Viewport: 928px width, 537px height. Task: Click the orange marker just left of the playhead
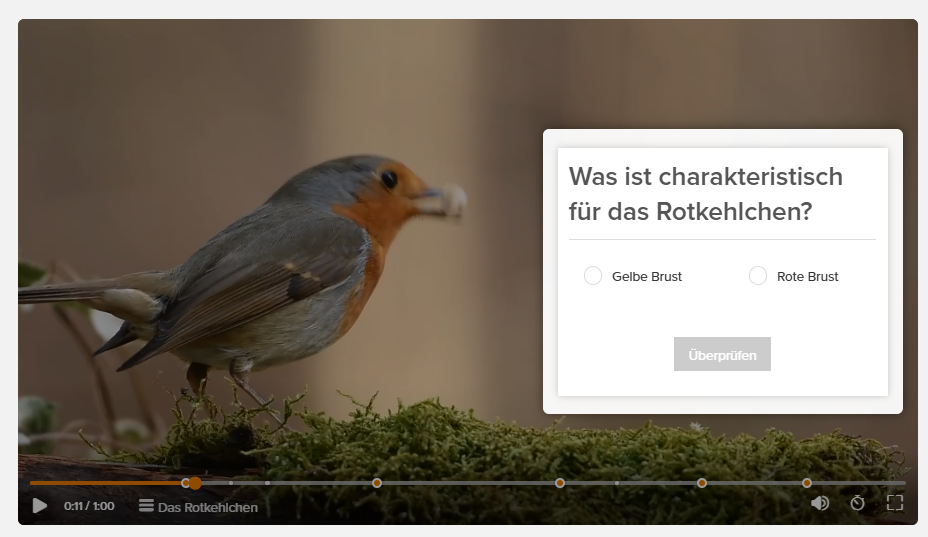(x=185, y=483)
